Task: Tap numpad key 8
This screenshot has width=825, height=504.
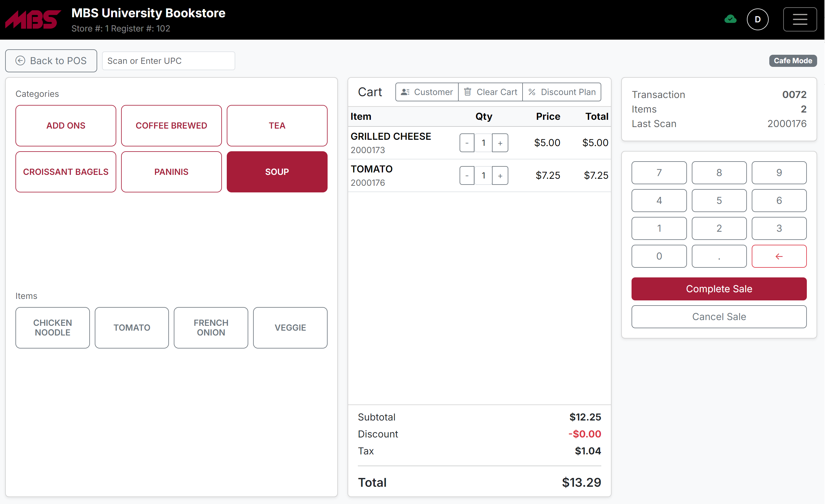Action: click(x=719, y=173)
